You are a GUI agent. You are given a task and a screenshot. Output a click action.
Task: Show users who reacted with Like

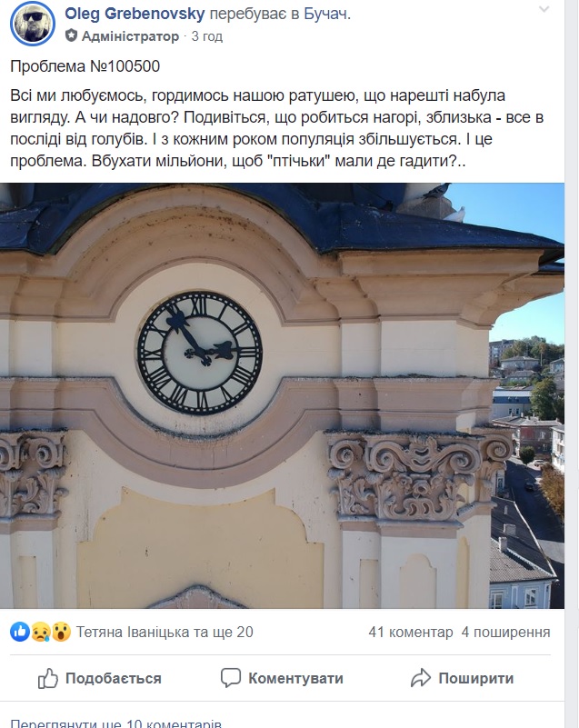click(20, 632)
